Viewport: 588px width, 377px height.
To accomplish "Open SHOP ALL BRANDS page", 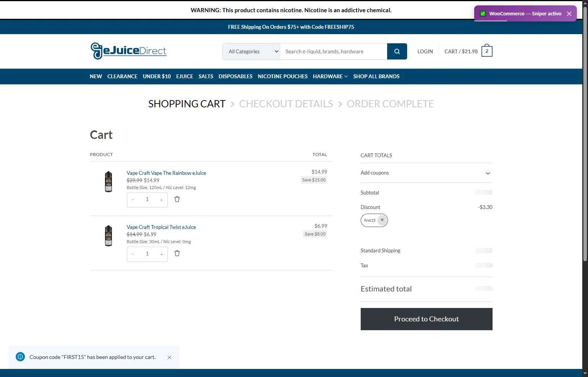I will point(376,76).
